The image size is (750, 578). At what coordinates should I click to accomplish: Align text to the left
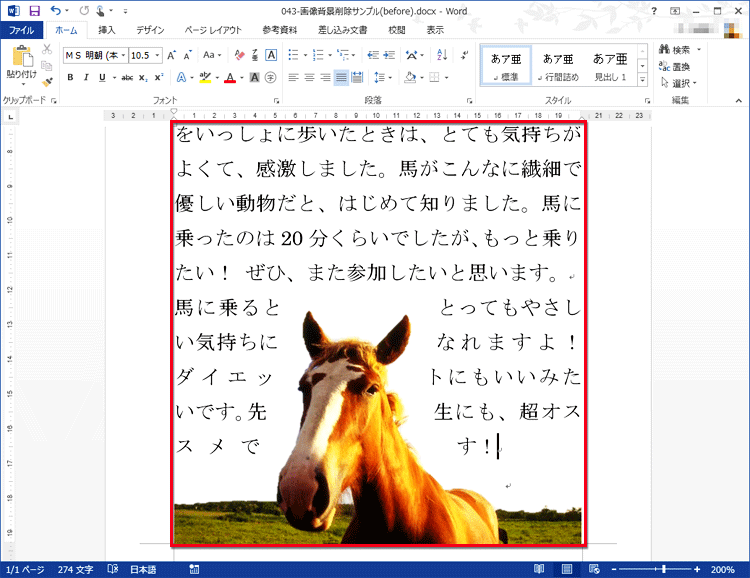pos(294,78)
